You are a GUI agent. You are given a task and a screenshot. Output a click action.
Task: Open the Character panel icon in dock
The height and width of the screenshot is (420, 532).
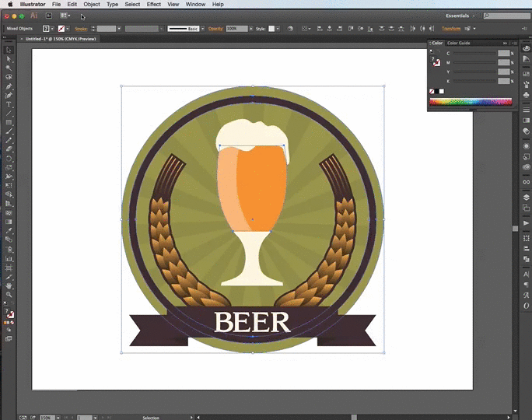click(x=527, y=274)
